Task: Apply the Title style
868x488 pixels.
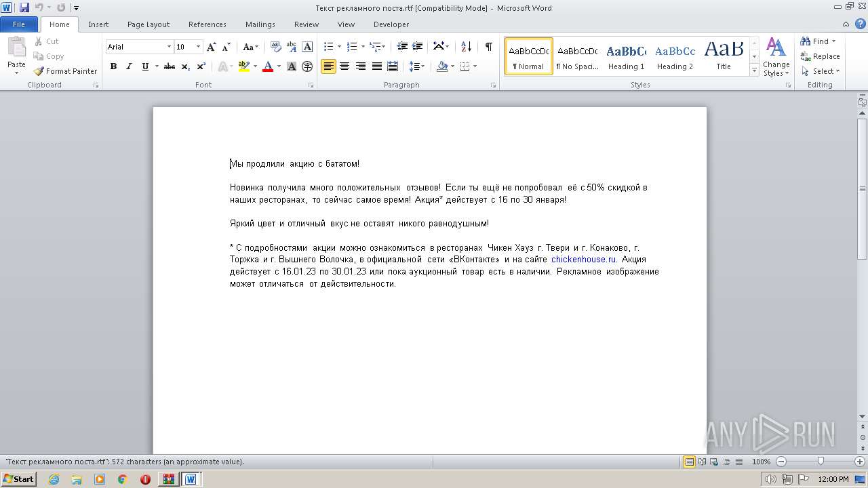Action: [724, 56]
